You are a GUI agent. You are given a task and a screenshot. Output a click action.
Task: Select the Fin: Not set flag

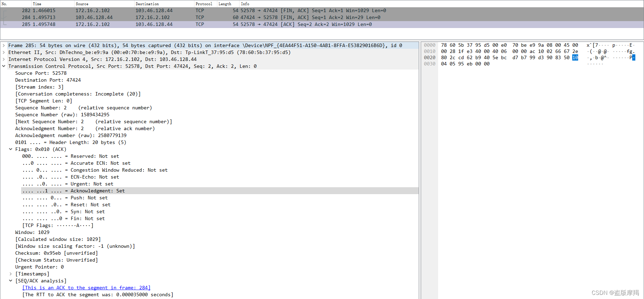pyautogui.click(x=63, y=218)
